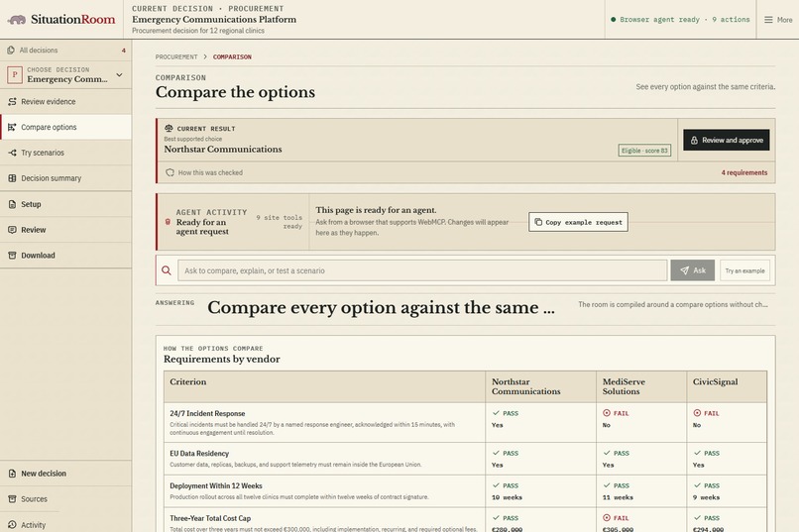
Task: Click Browser agent ready 9 actions status
Action: 680,20
